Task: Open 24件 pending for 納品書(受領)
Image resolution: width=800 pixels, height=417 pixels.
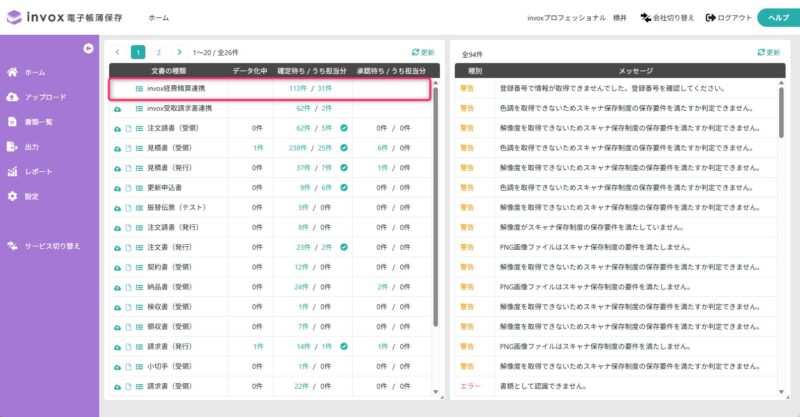Action: (x=301, y=287)
